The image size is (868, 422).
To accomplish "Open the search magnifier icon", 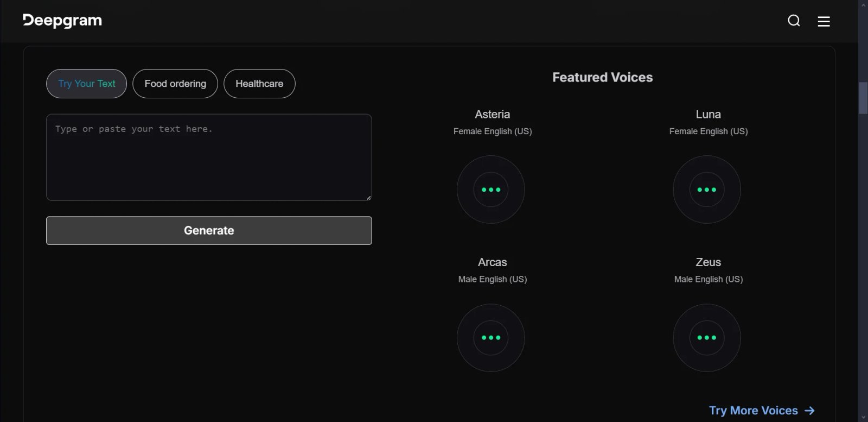I will pos(794,21).
